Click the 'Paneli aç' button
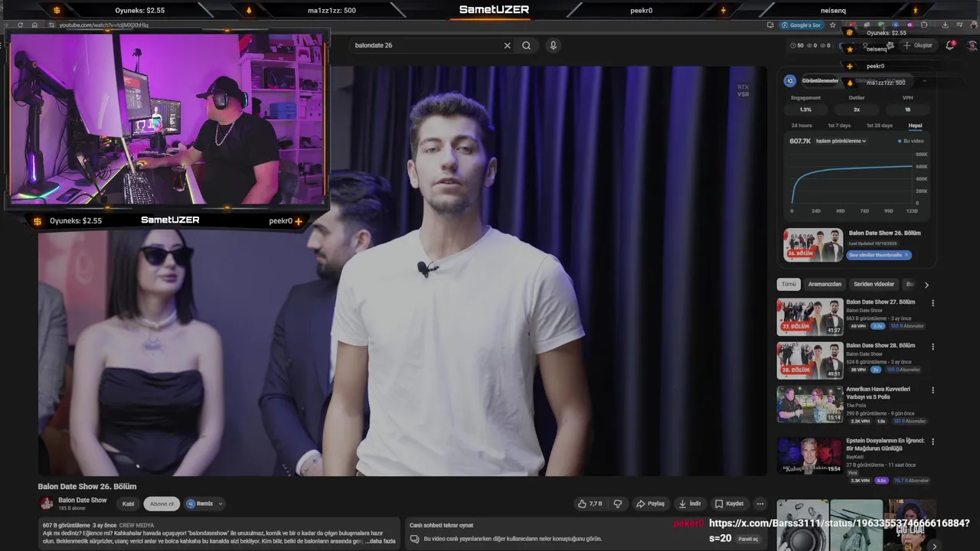This screenshot has height=551, width=980. pos(748,539)
